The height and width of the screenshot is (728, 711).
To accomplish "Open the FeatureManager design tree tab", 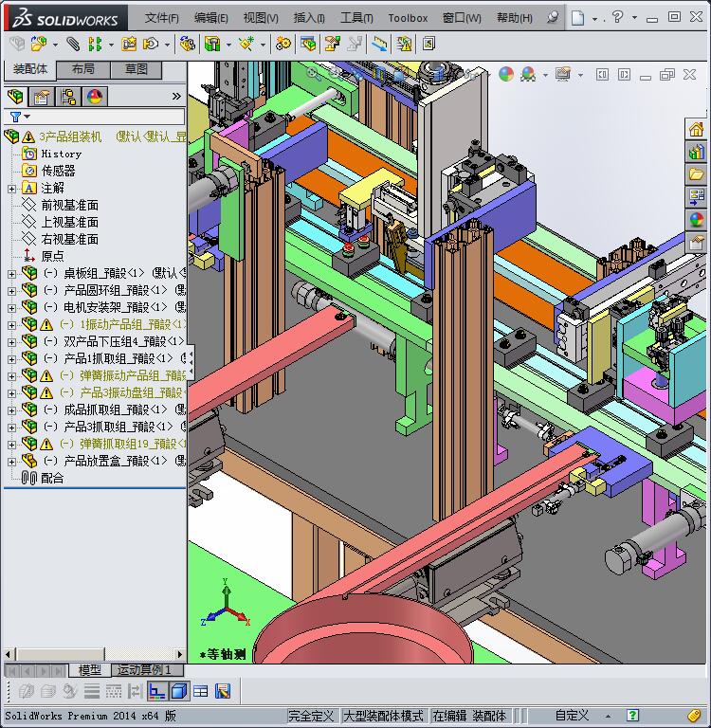I will pos(15,97).
